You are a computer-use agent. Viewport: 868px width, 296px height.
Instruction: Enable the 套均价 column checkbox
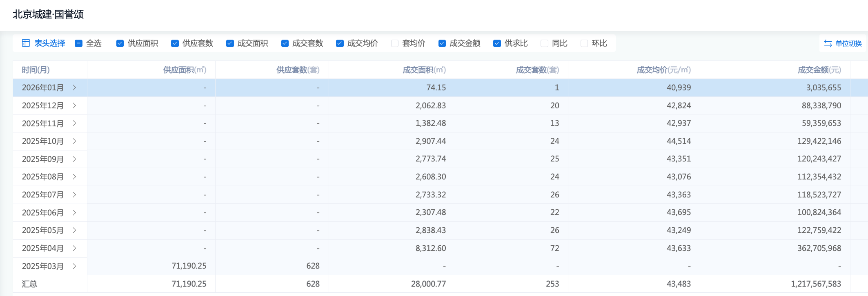(x=395, y=43)
